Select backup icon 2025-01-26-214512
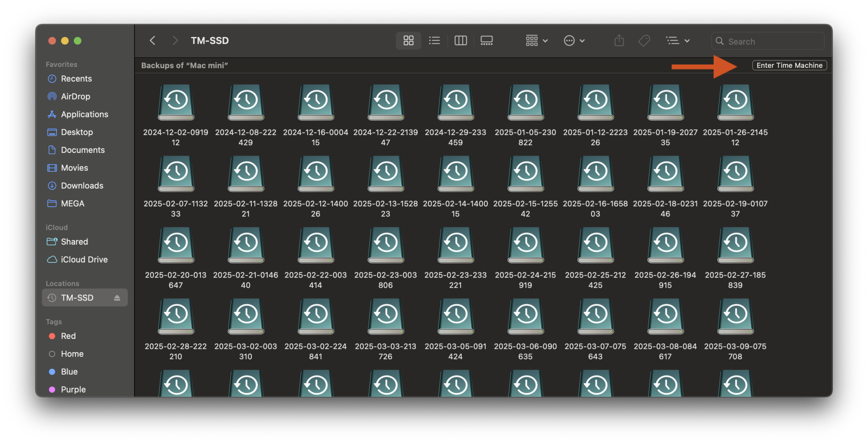868x444 pixels. click(735, 103)
